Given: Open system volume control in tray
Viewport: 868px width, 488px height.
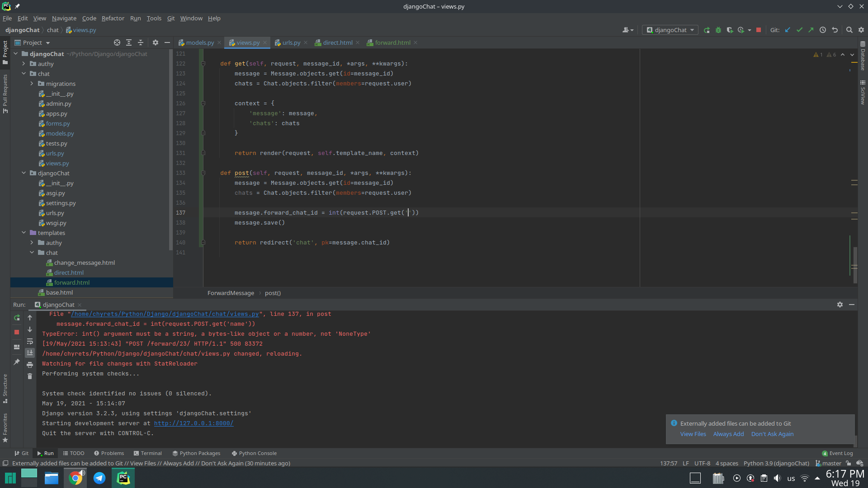Looking at the screenshot, I should tap(777, 478).
